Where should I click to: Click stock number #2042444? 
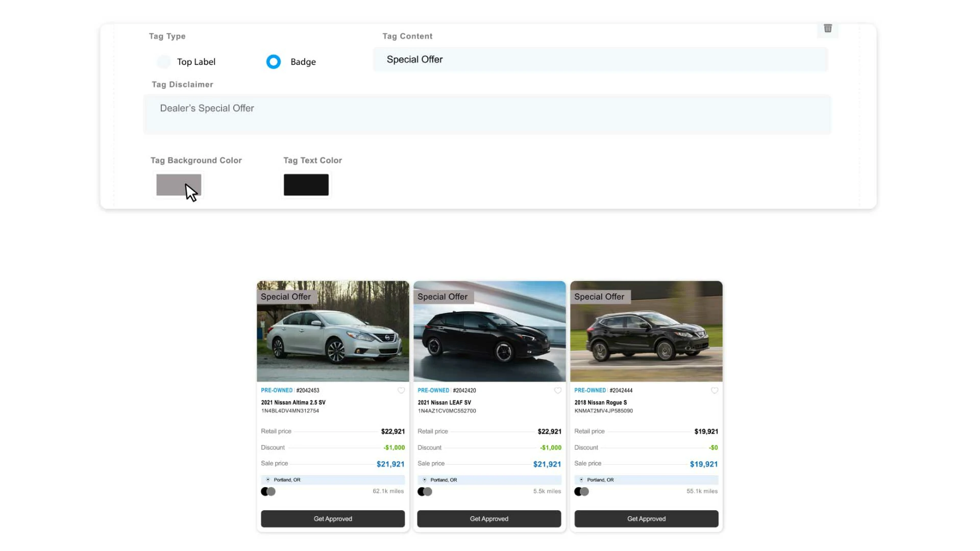(621, 390)
